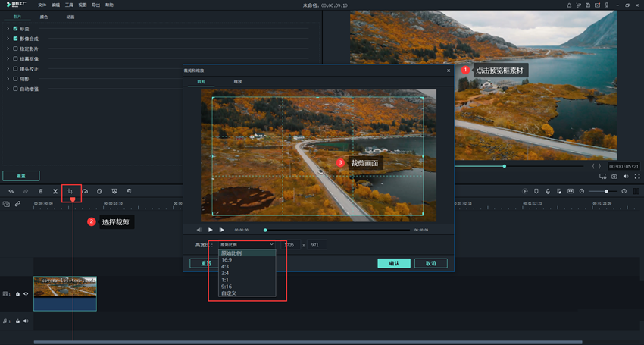Switch to the 颜色 tab
Viewport: 644px width, 345px height.
point(44,17)
